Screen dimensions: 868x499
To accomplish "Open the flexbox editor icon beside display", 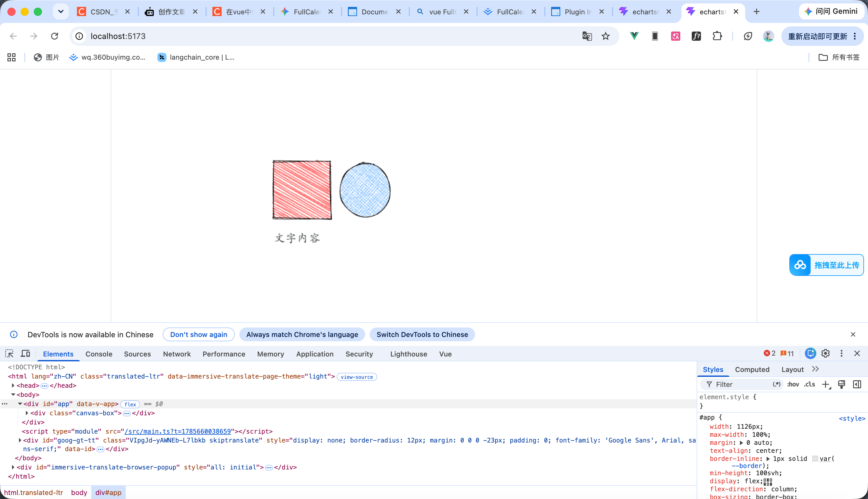I will click(768, 482).
